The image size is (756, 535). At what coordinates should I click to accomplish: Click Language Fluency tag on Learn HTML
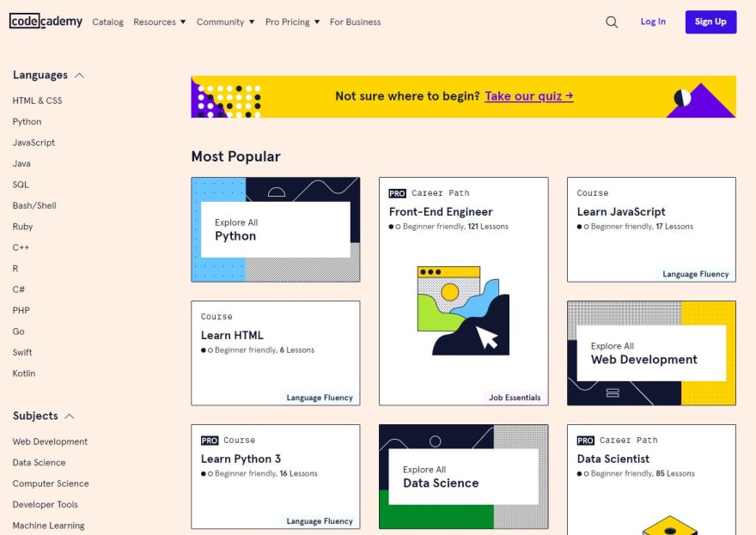click(320, 398)
